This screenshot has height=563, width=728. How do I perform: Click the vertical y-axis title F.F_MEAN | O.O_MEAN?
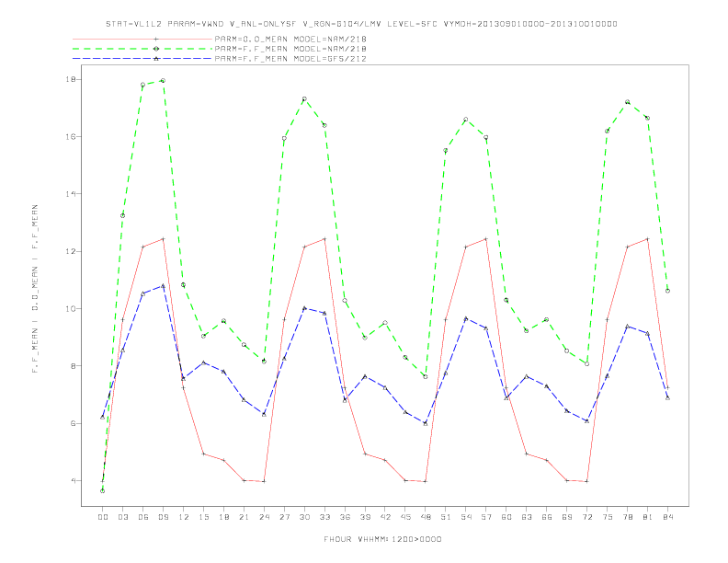click(x=35, y=289)
